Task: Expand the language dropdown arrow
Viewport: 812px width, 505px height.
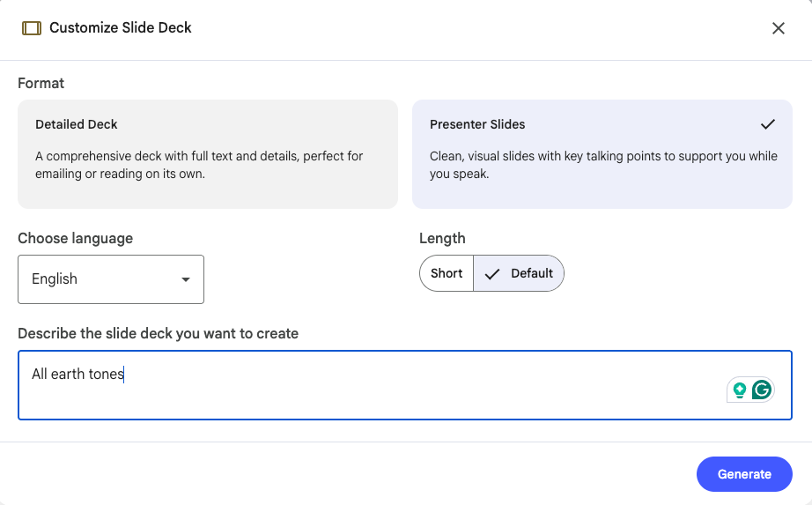Action: pyautogui.click(x=186, y=279)
